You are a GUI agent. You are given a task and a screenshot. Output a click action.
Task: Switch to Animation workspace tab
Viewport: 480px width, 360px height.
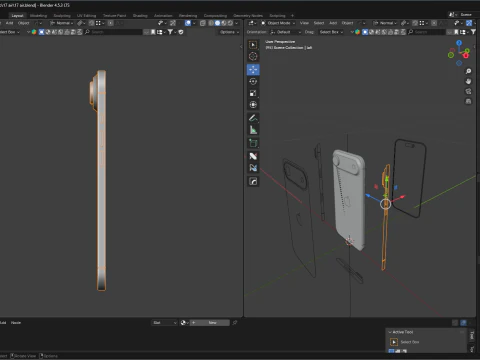coord(163,16)
